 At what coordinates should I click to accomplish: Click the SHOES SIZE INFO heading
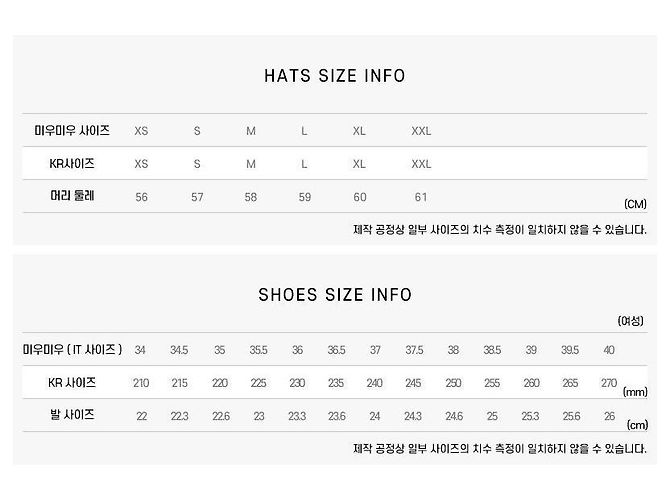pyautogui.click(x=335, y=295)
